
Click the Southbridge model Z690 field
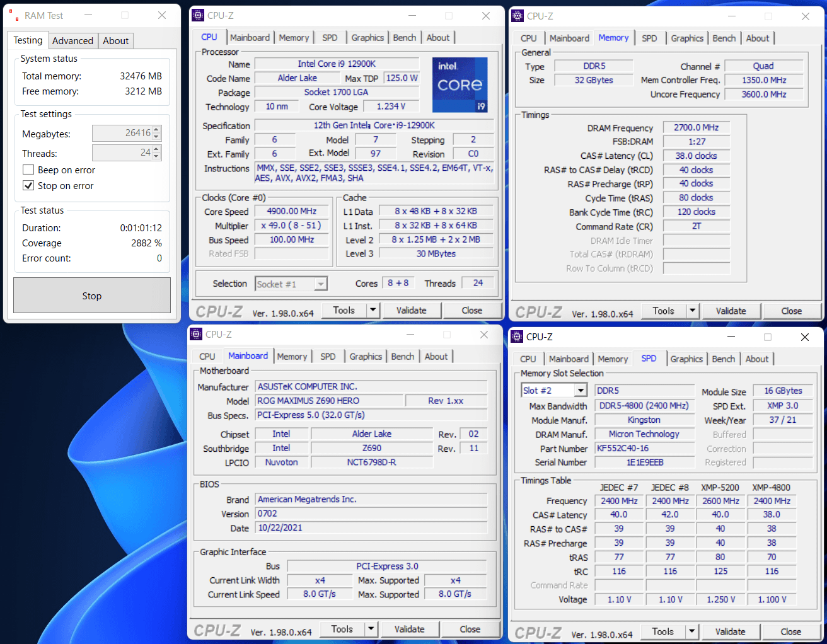click(x=372, y=448)
